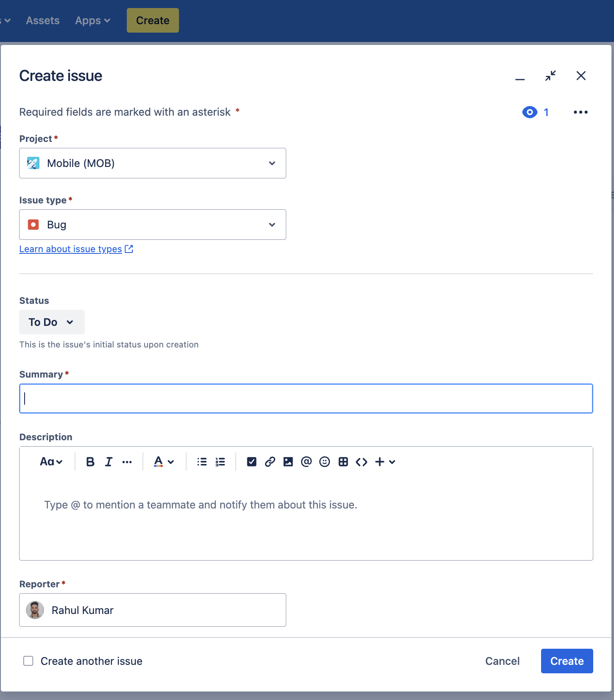
Task: Toggle bold formatting in description toolbar
Action: (x=90, y=462)
